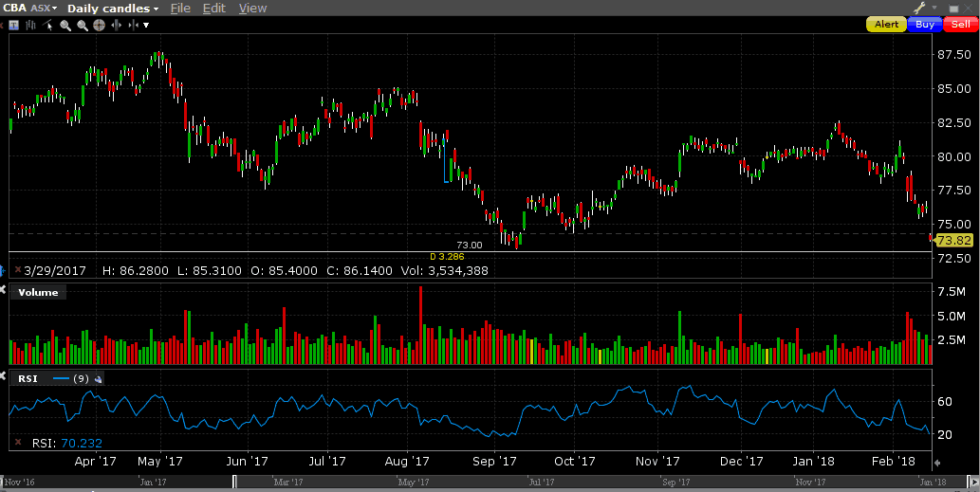This screenshot has height=492, width=980.
Task: Click the yellow Alert button
Action: pos(886,25)
